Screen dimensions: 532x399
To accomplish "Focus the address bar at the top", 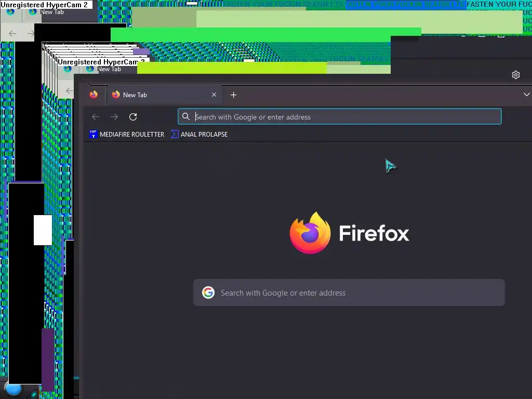I will click(340, 117).
